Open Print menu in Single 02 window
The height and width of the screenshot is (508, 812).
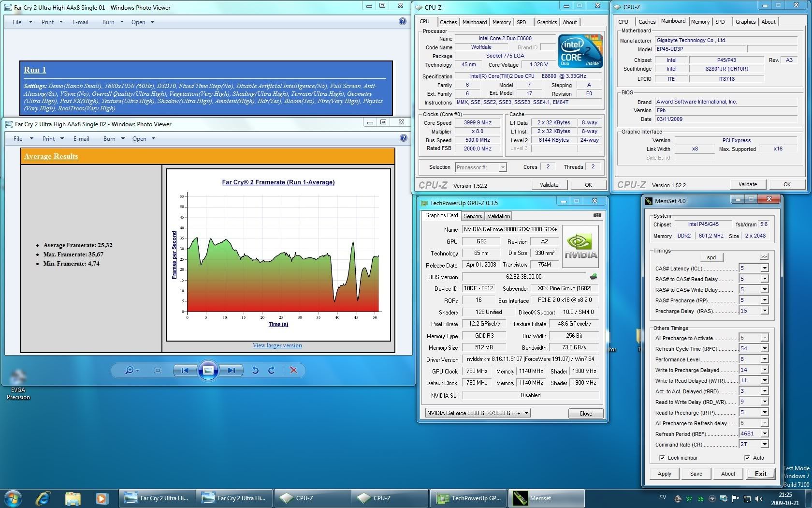[53, 139]
